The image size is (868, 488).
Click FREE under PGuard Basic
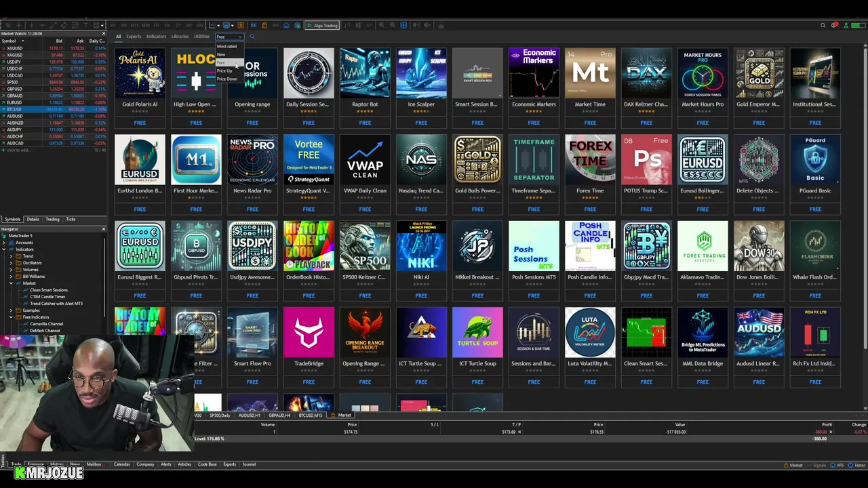pos(815,209)
